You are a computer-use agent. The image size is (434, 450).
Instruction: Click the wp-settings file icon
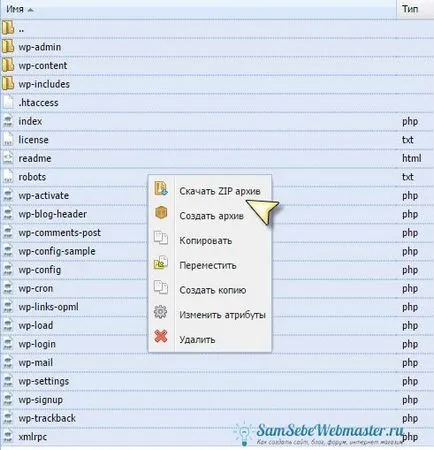pos(8,381)
